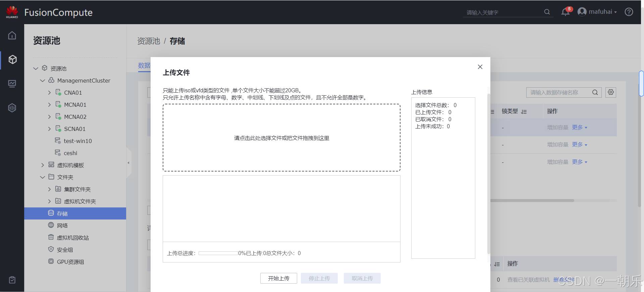Open 更多 dropdown in second datastore row

[580, 145]
